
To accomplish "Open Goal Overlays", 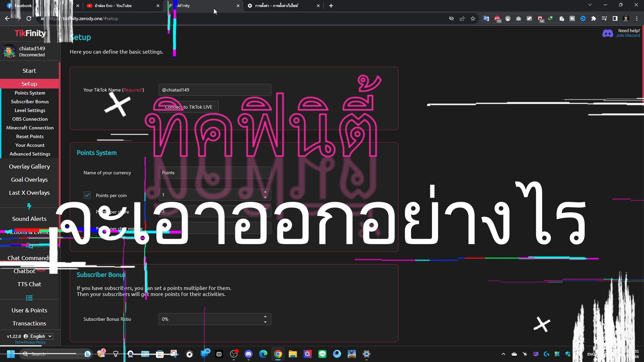I will 29,179.
